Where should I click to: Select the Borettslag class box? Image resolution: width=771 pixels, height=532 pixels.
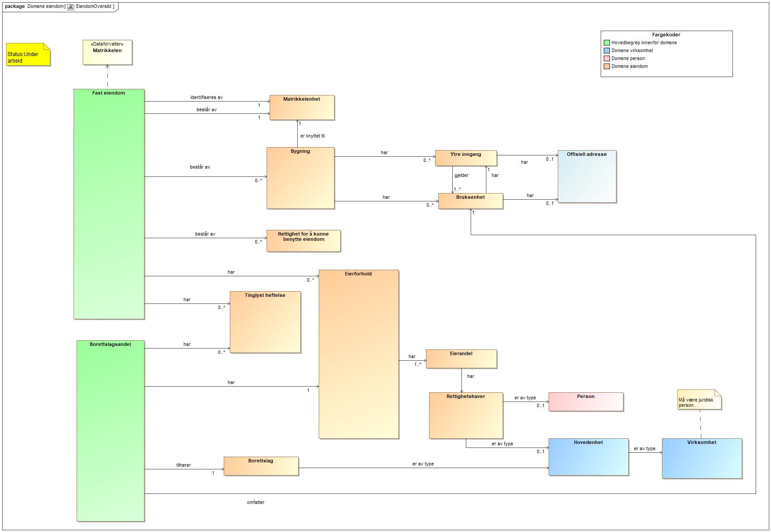[261, 466]
